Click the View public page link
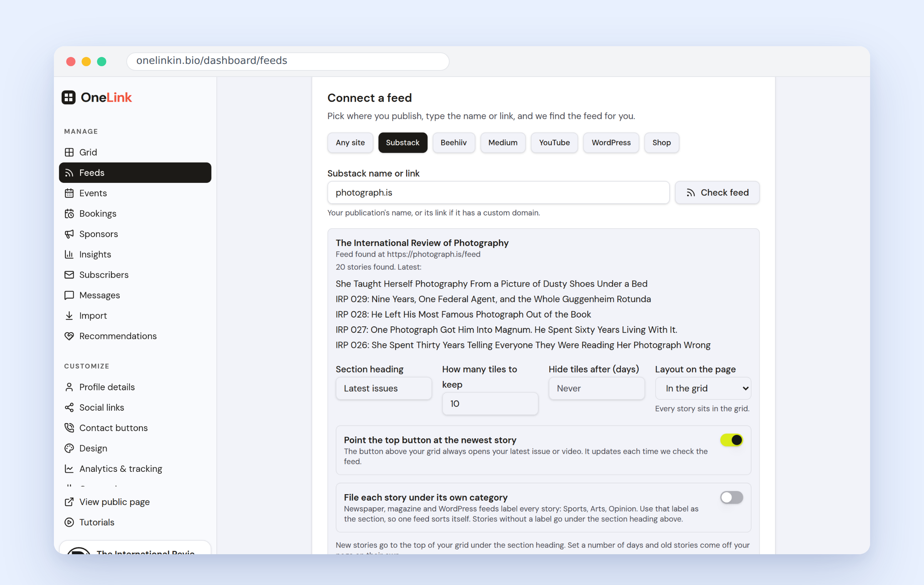 pyautogui.click(x=135, y=502)
